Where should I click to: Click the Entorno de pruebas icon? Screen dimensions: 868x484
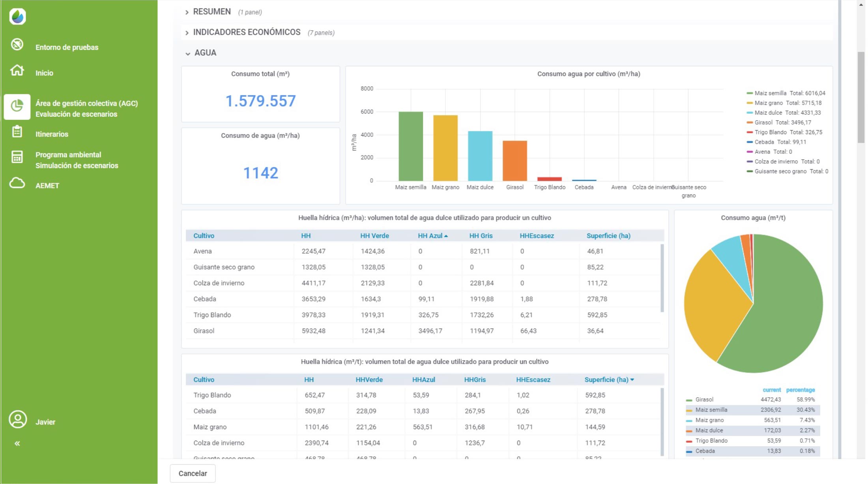[17, 44]
